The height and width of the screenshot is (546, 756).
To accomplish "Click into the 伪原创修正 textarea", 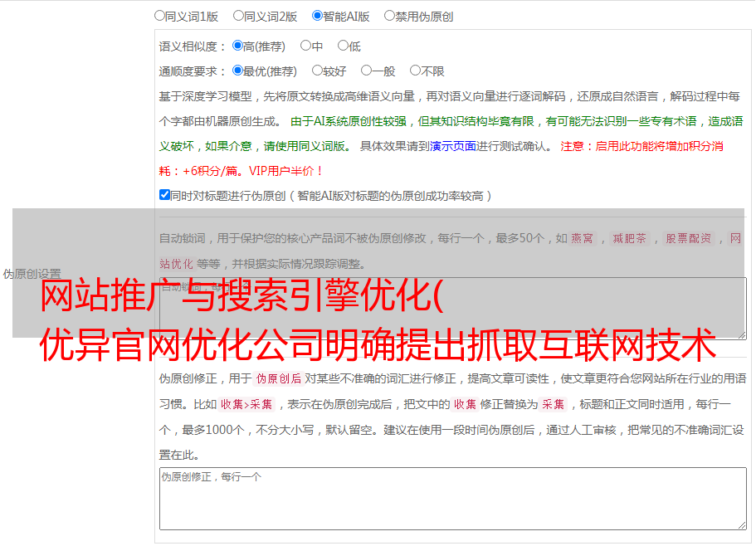I will pos(453,499).
